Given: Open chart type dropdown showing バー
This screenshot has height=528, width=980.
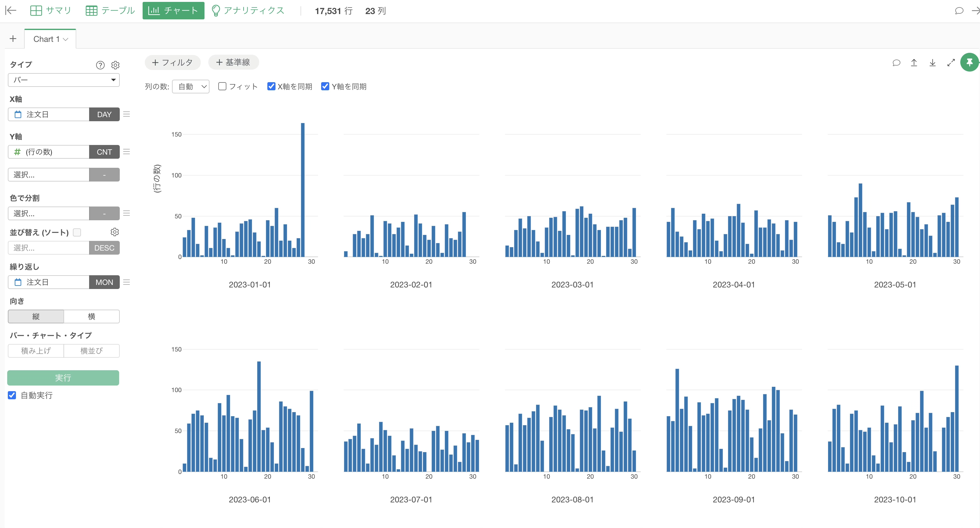Looking at the screenshot, I should (64, 80).
